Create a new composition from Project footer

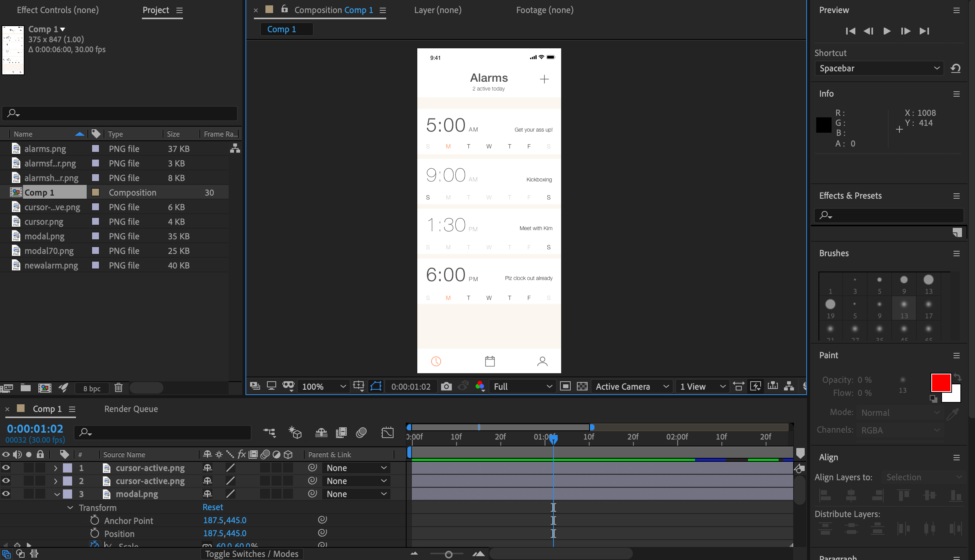tap(44, 388)
